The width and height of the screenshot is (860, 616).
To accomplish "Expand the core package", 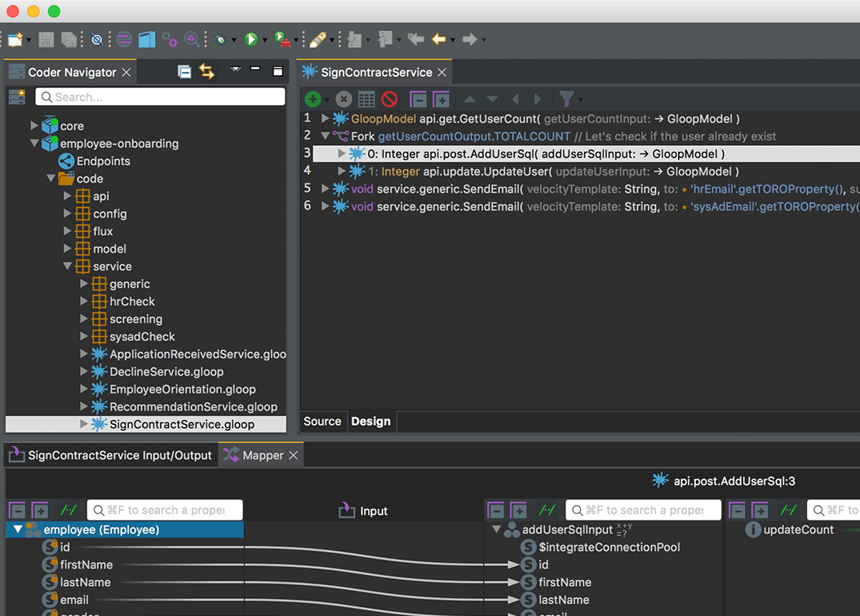I will (34, 126).
